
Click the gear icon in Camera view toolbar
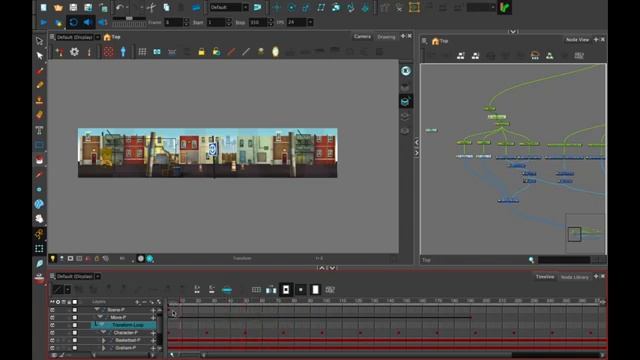[74, 52]
